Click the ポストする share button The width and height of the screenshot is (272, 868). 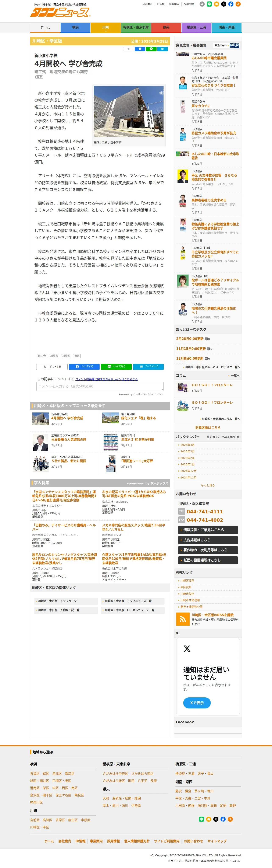52,367
